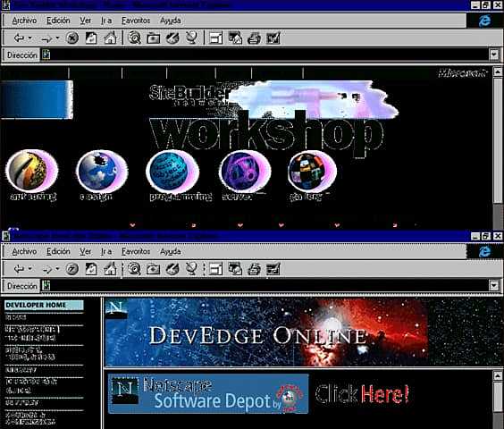The image size is (504, 429).
Task: Open Favoritos menu in DevEdge window
Action: (x=136, y=251)
